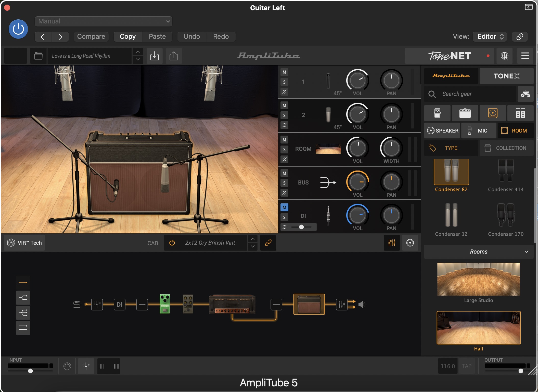Select the cabinet gear category icon
The height and width of the screenshot is (392, 538).
(x=493, y=113)
